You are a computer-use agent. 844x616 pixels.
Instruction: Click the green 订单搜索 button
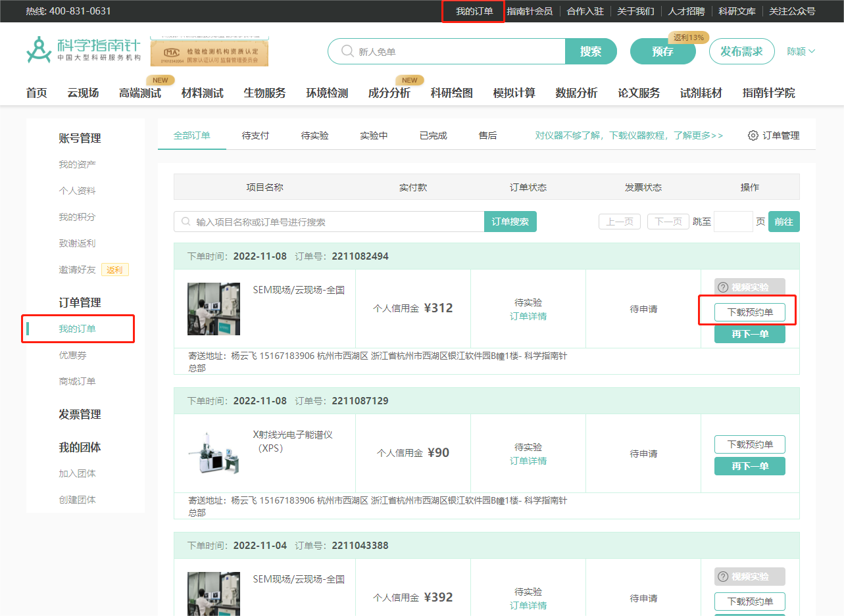coord(510,222)
